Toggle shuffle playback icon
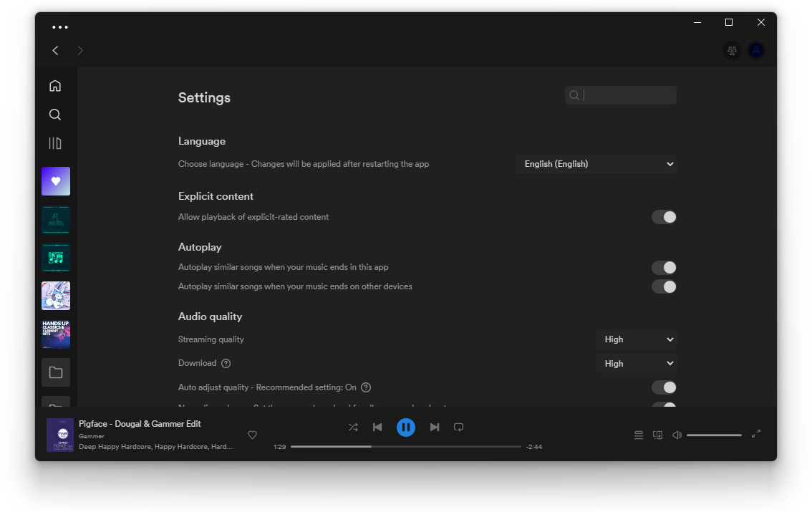Image resolution: width=812 pixels, height=512 pixels. click(353, 427)
